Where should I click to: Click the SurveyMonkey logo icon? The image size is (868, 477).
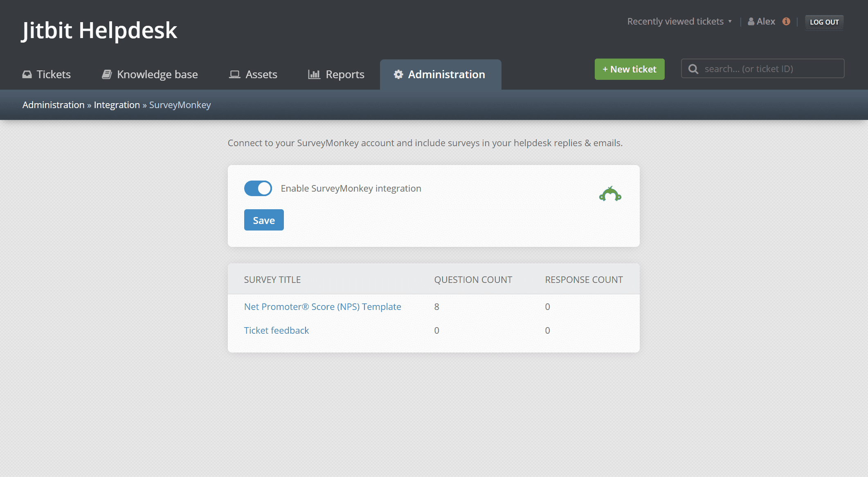610,194
